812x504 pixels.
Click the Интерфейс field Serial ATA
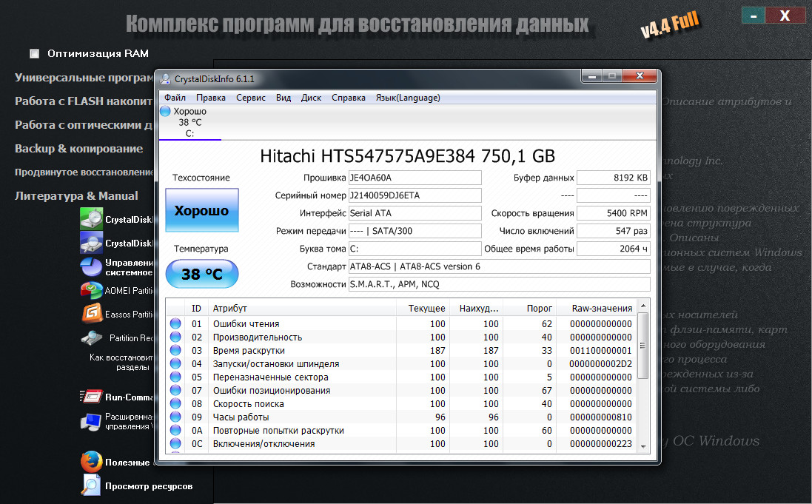pos(415,213)
